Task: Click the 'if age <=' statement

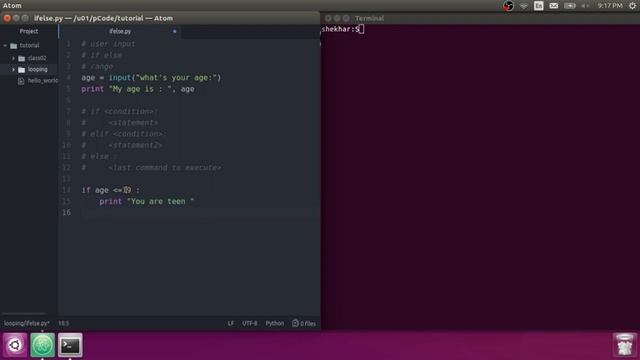Action: pos(101,190)
